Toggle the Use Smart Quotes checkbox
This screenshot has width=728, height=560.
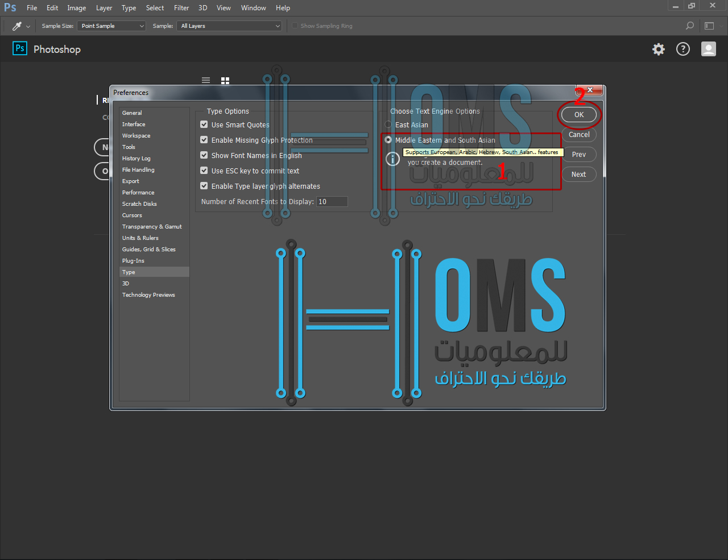tap(204, 125)
